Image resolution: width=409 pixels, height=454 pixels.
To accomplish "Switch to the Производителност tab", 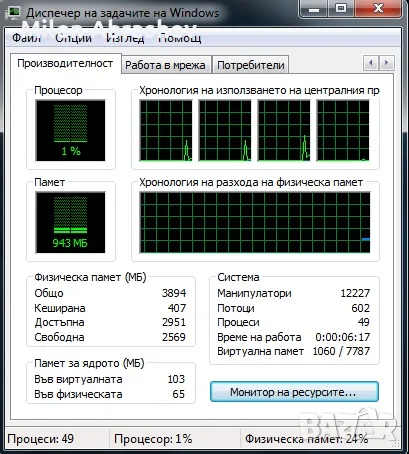I will pyautogui.click(x=65, y=63).
